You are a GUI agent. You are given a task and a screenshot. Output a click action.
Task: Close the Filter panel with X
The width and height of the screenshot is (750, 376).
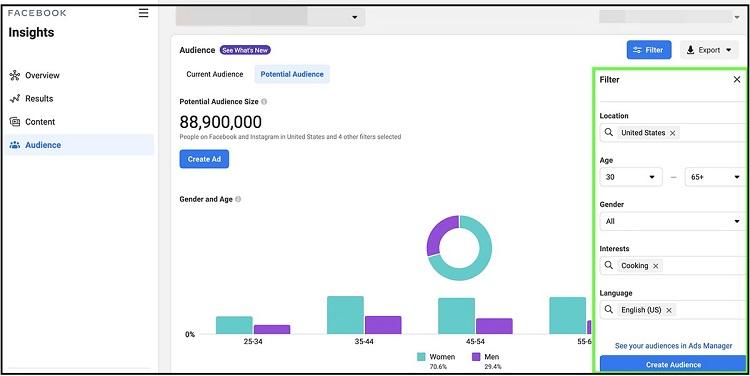pyautogui.click(x=737, y=80)
